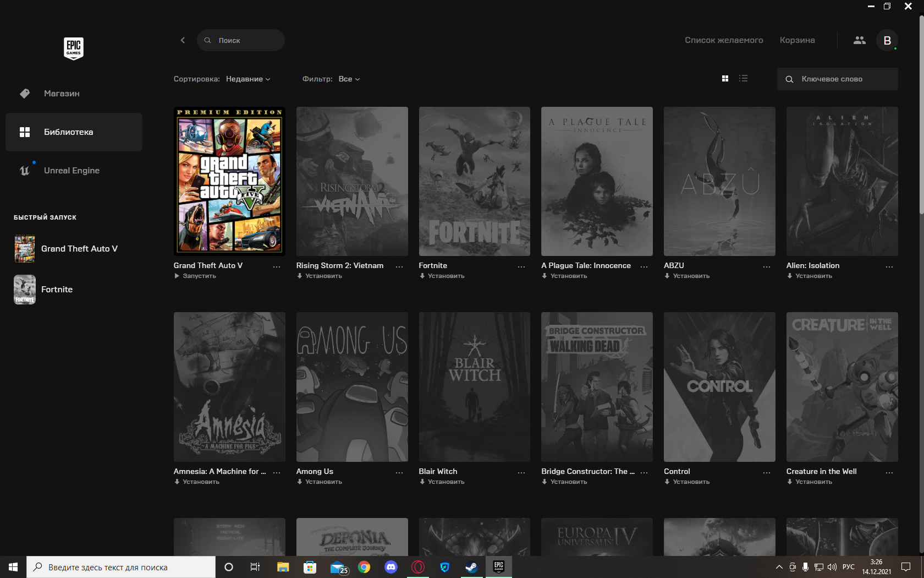The image size is (924, 578).
Task: Open Магазин in the sidebar
Action: click(74, 94)
